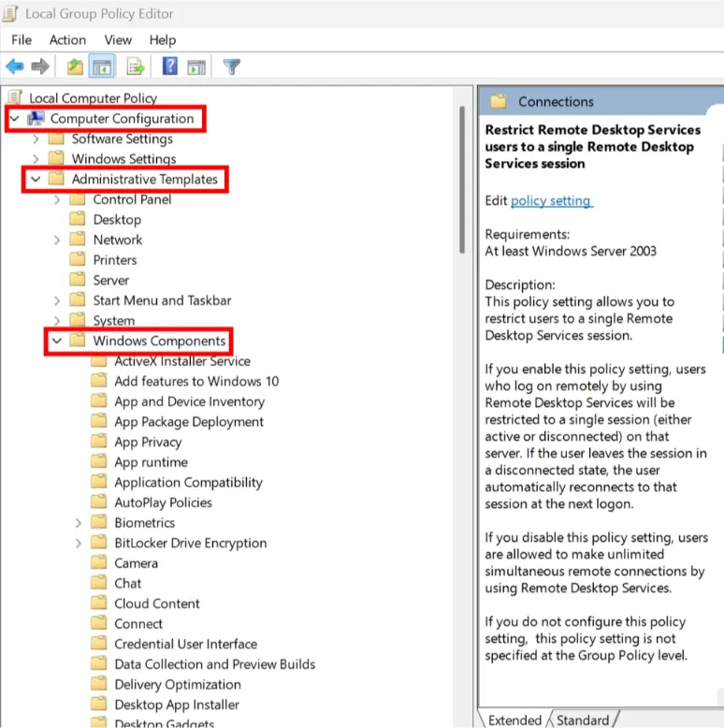Expand the Software Settings node
This screenshot has width=724, height=728.
[x=36, y=139]
